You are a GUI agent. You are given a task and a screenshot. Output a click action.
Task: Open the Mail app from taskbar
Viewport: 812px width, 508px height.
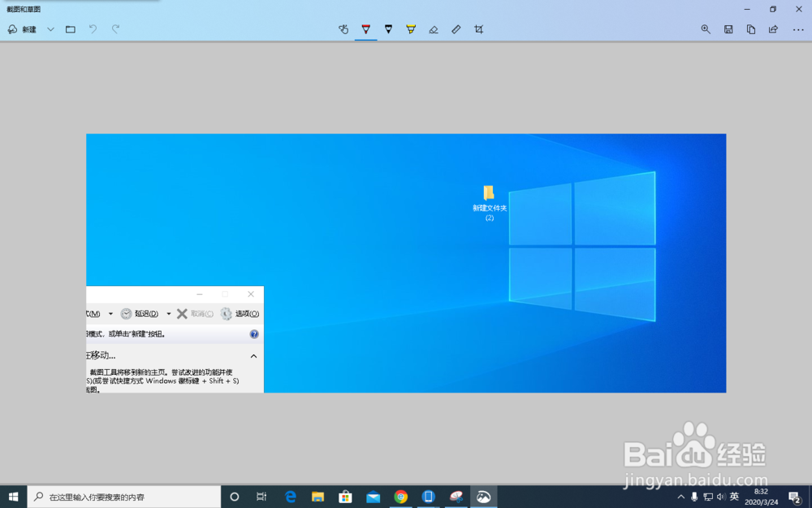coord(373,497)
